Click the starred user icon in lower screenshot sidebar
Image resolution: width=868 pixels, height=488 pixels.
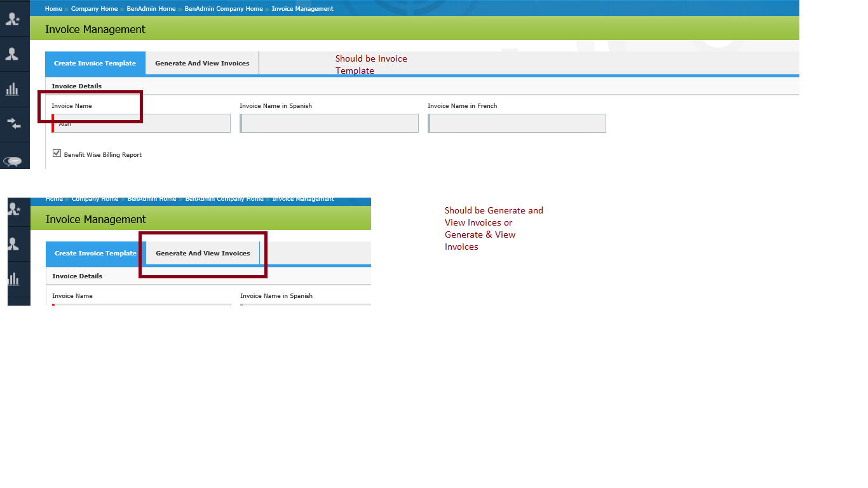(14, 209)
